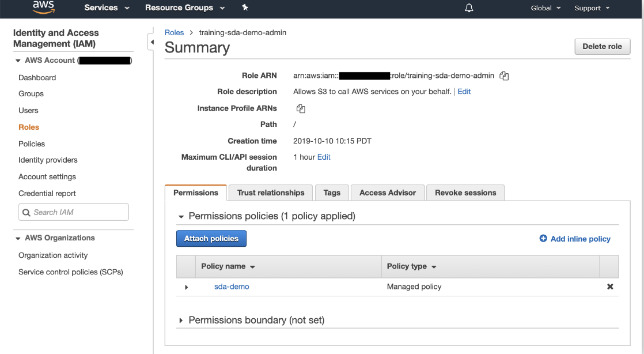The image size is (644, 354).
Task: Click breadcrumb text training-sda-demo-admin
Action: 243,32
